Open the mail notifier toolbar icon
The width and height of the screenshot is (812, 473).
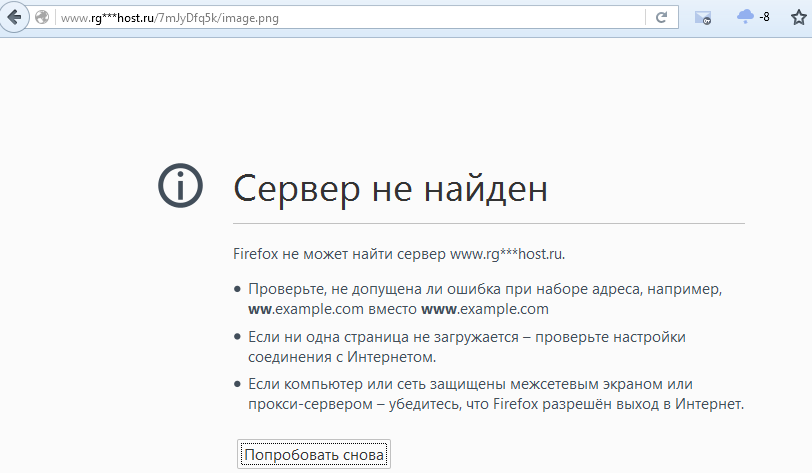[x=703, y=18]
